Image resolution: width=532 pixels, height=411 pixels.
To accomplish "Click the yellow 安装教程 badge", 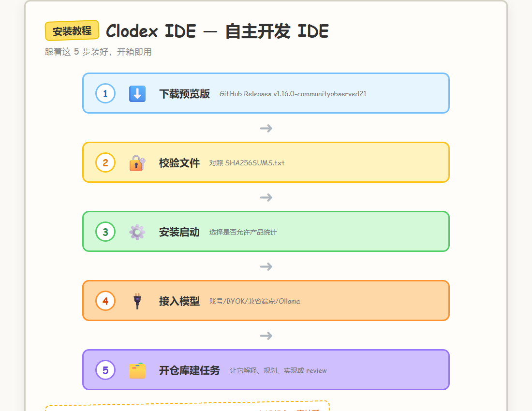I will pos(72,31).
